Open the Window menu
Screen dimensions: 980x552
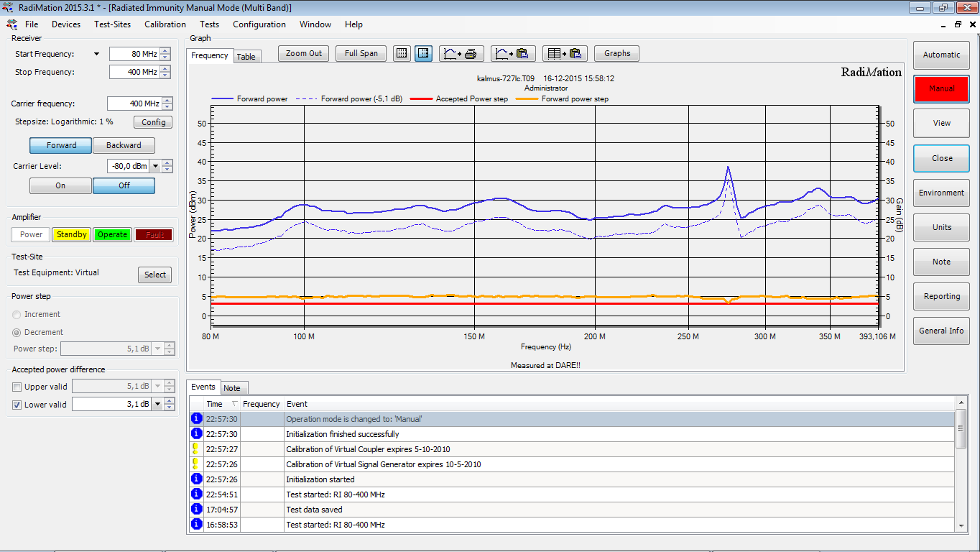click(315, 24)
